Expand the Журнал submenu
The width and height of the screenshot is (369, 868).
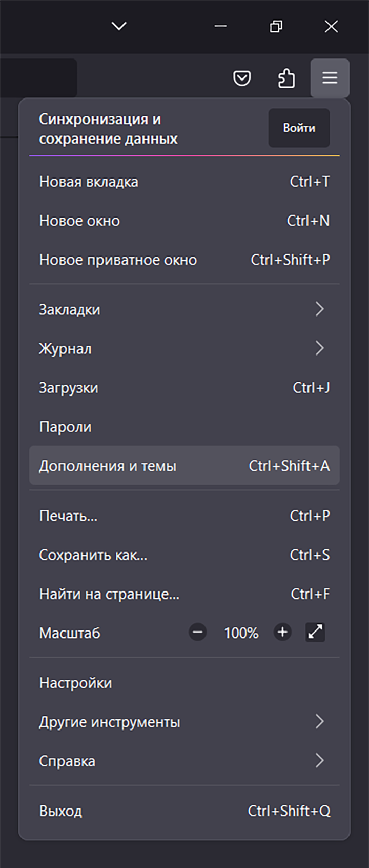pyautogui.click(x=184, y=348)
